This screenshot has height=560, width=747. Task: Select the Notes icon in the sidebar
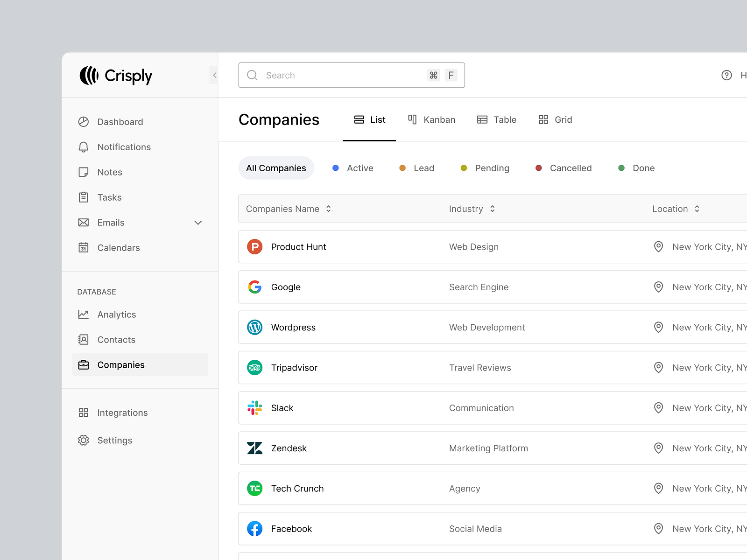tap(84, 172)
